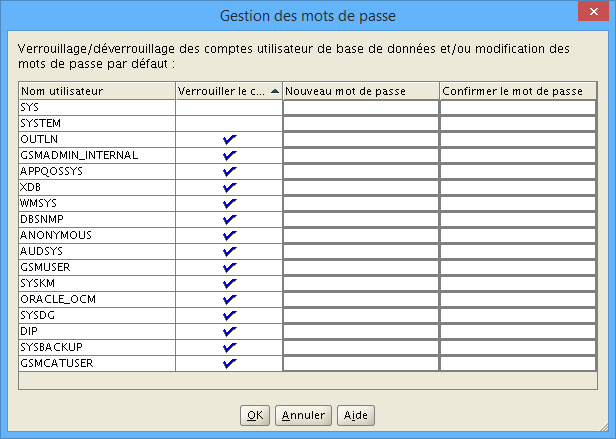This screenshot has height=439, width=616.
Task: Click the sort arrow in Verrouiller column header
Action: pos(275,91)
